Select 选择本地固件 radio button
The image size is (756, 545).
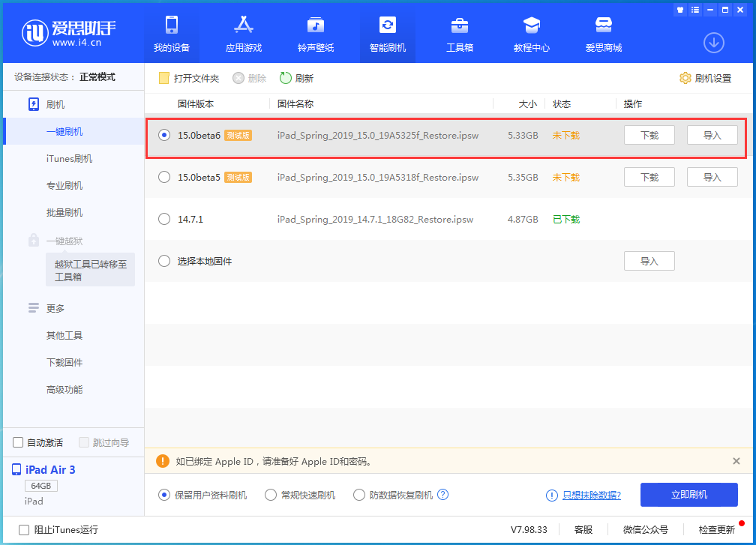coord(164,261)
